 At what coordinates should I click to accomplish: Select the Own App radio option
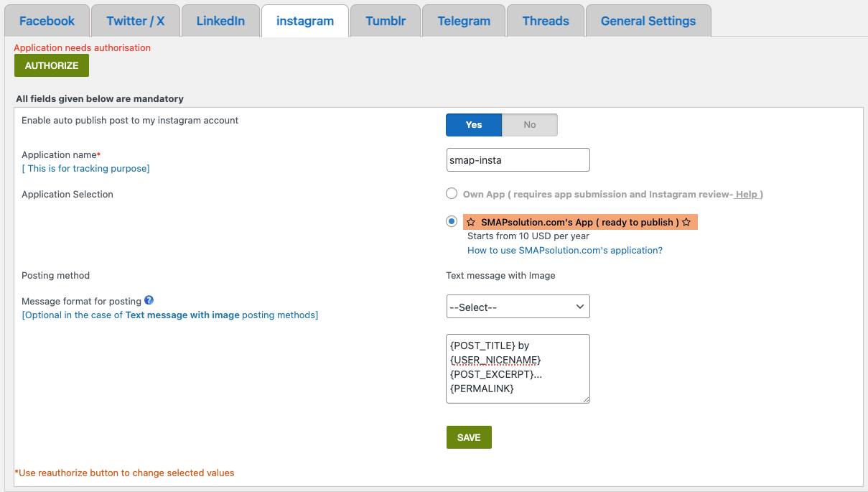click(x=452, y=193)
